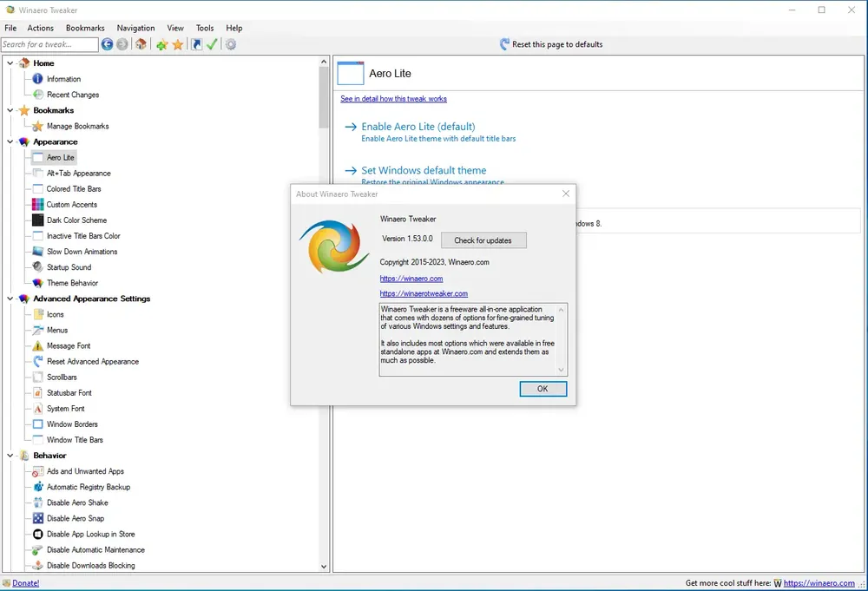Click the Home toolbar icon
Image resolution: width=868 pixels, height=591 pixels.
tap(141, 44)
